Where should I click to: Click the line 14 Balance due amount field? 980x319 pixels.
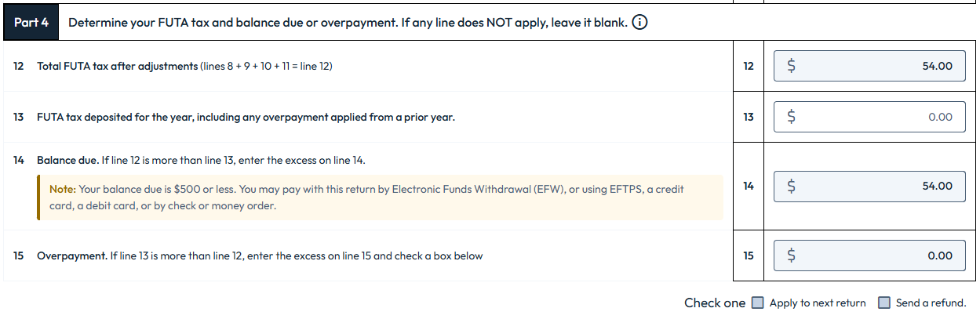tap(879, 186)
